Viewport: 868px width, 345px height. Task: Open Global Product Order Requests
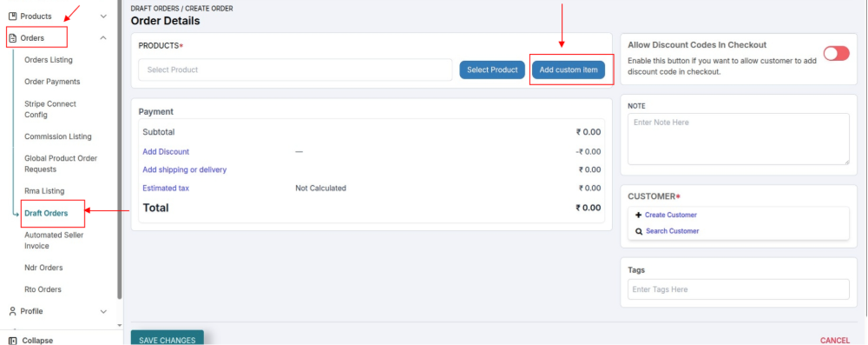pos(61,163)
